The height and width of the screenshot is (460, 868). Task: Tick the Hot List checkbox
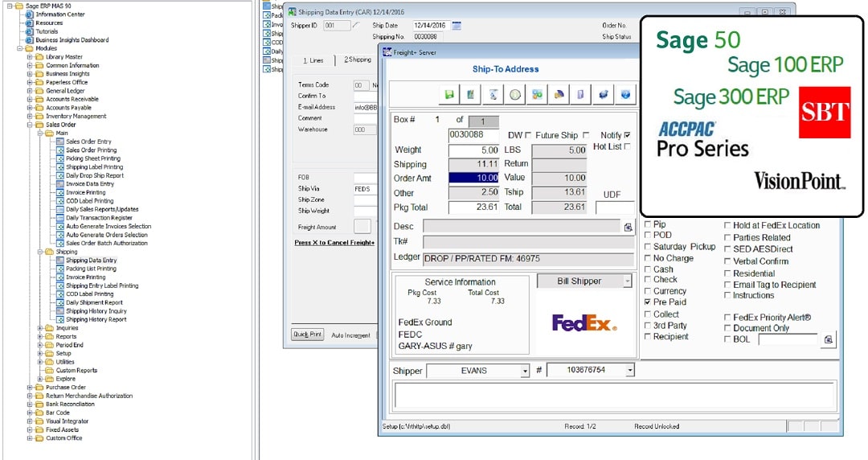point(627,147)
